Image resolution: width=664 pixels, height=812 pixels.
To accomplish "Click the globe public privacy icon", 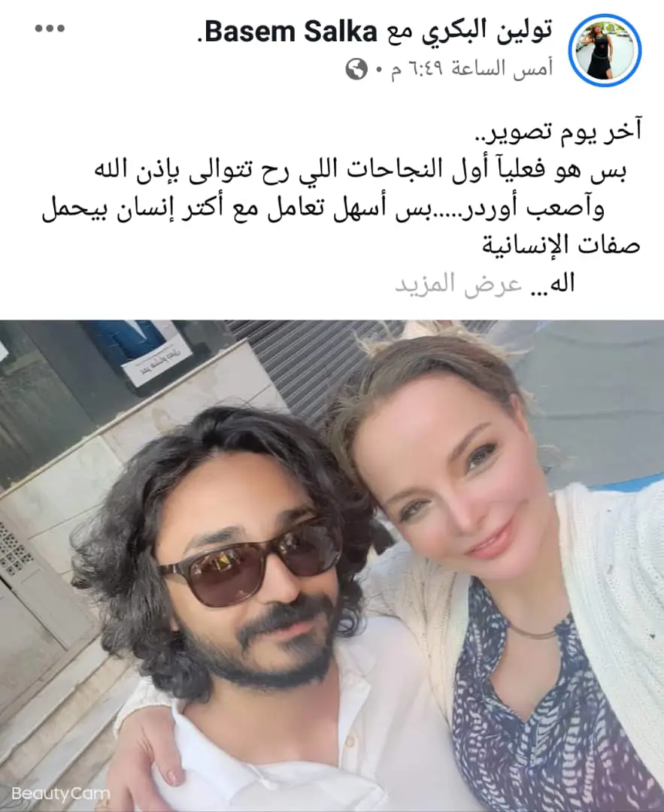I will 356,69.
